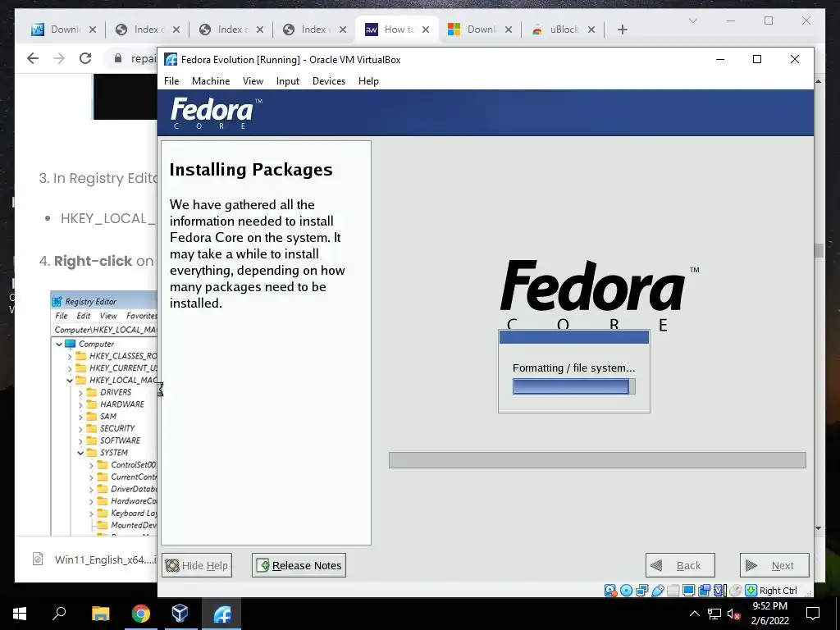This screenshot has width=840, height=630.
Task: Click the Fedora VM taskbar icon
Action: pyautogui.click(x=221, y=614)
